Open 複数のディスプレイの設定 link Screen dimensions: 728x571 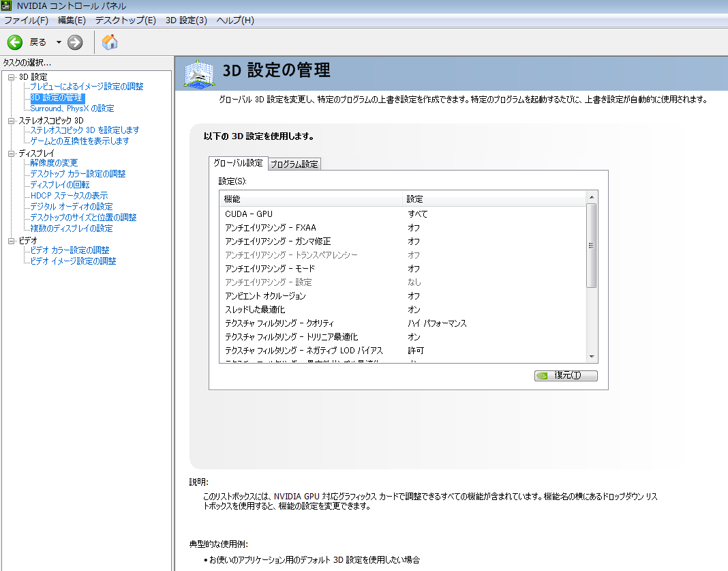(72, 229)
